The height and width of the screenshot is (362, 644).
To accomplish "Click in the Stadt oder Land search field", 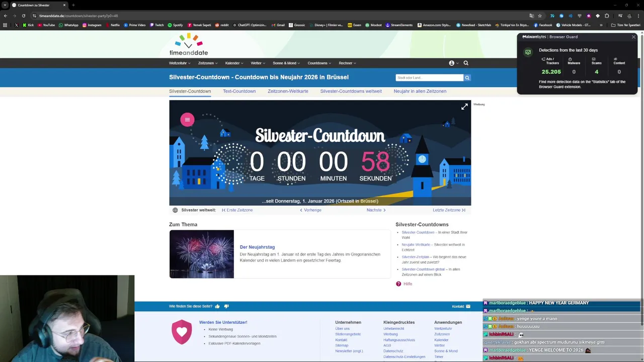I will tap(429, 77).
